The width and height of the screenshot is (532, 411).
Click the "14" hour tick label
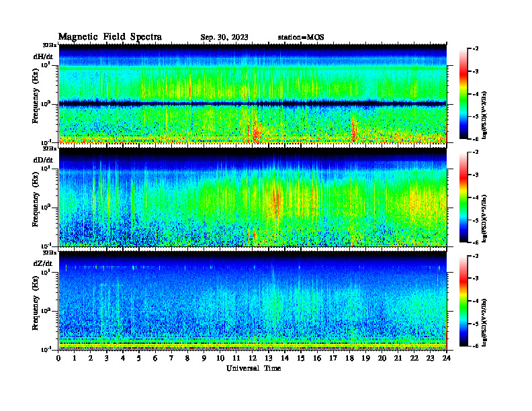point(285,359)
